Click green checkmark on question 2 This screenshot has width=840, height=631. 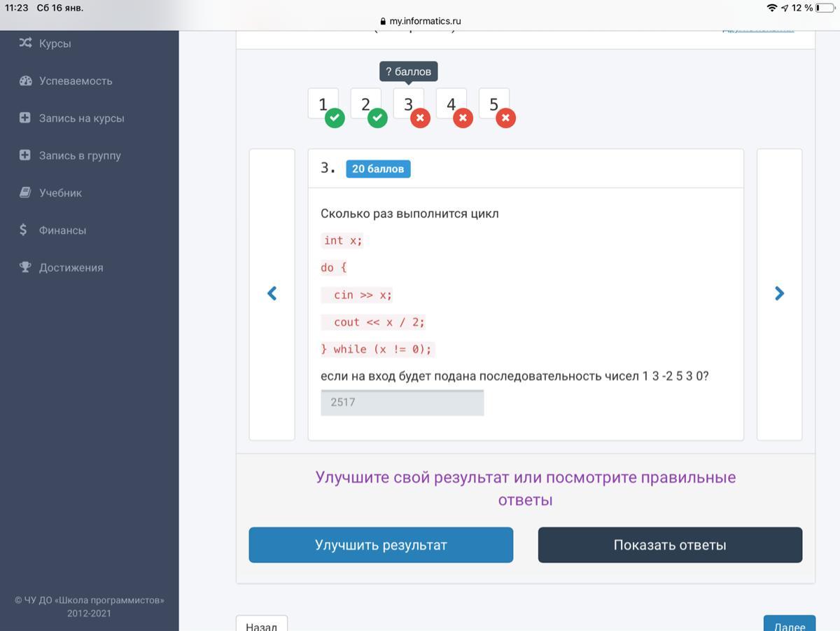point(377,118)
